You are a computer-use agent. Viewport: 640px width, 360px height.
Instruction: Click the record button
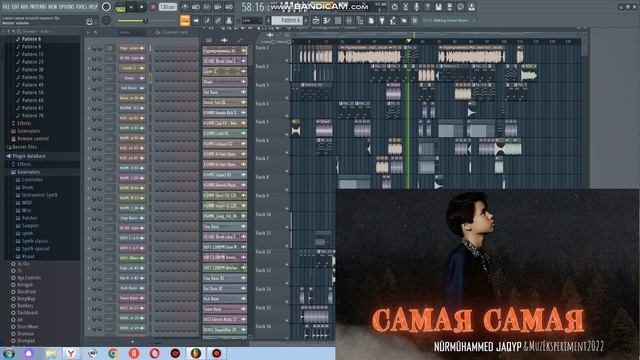pyautogui.click(x=153, y=7)
